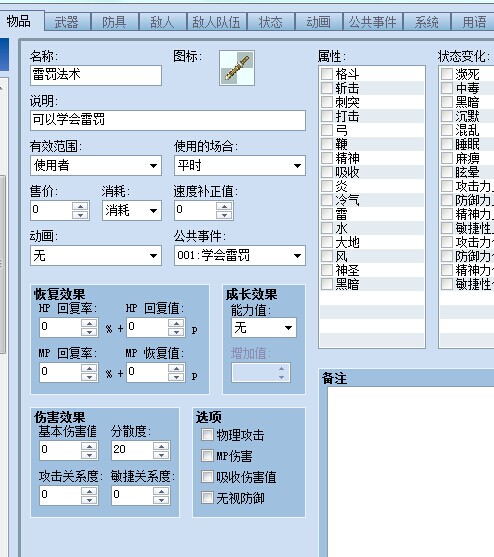Go to the 公共事件 tab
This screenshot has width=494, height=557.
coord(372,22)
